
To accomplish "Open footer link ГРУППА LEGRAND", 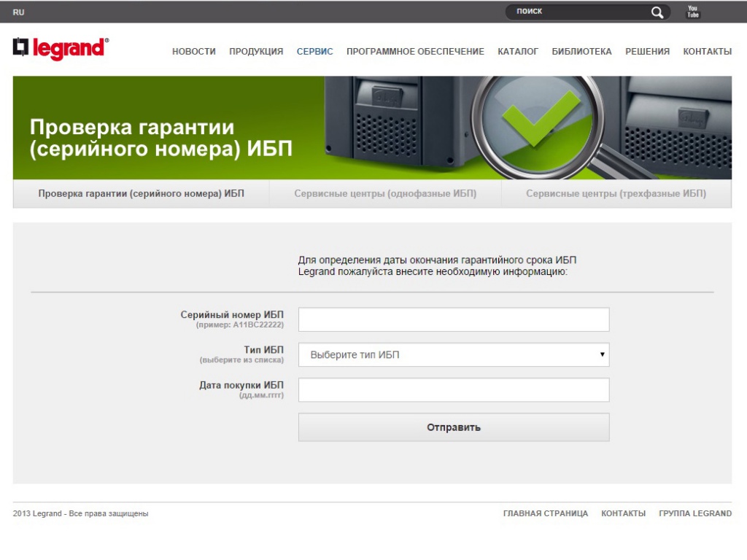I will [695, 513].
